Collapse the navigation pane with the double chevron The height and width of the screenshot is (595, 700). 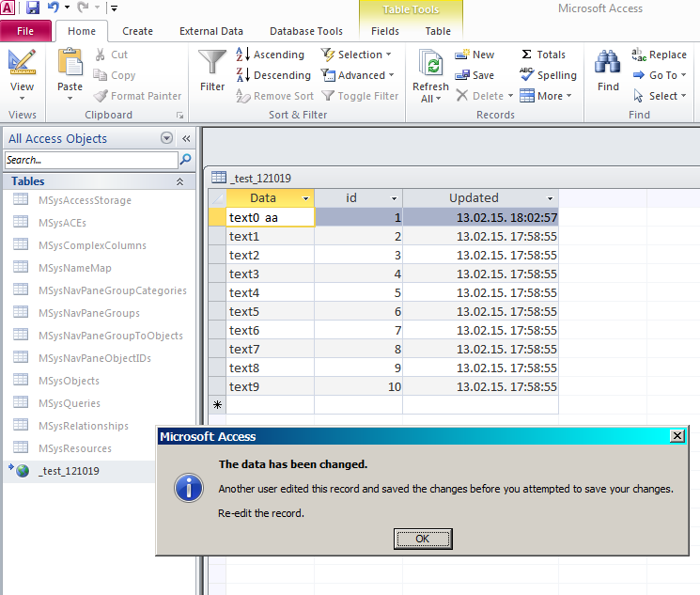click(x=186, y=138)
